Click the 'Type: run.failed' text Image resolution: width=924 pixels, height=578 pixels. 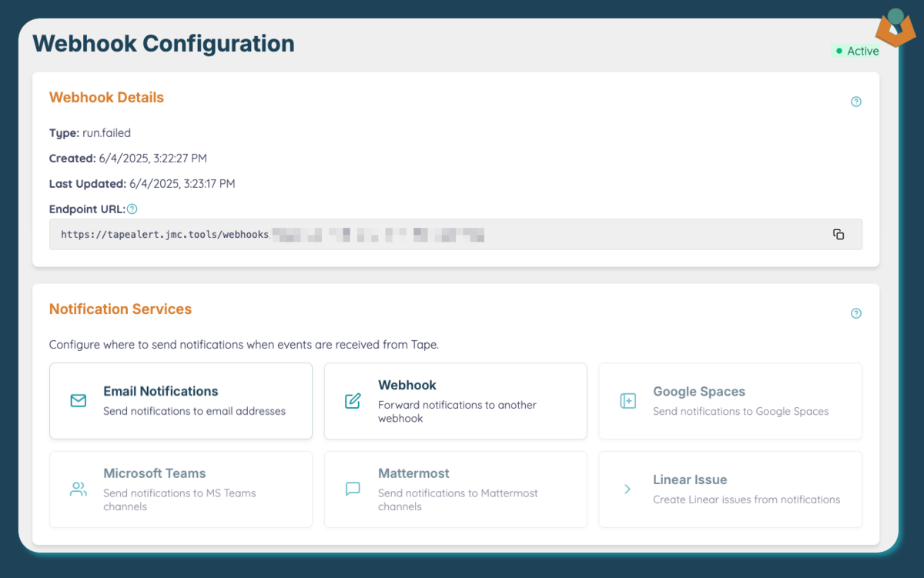[x=90, y=133]
